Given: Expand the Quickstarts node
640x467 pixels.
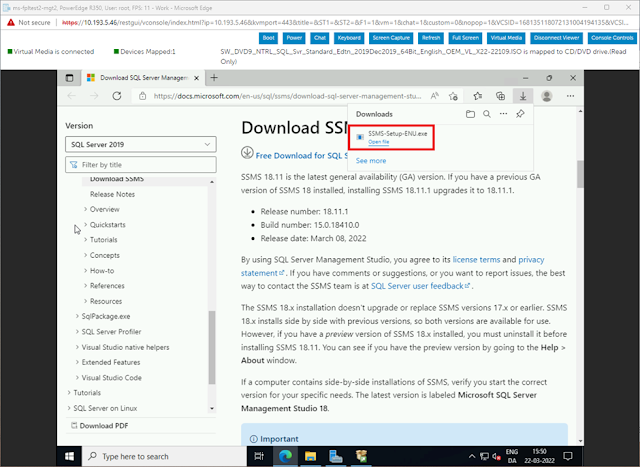Looking at the screenshot, I should click(85, 225).
